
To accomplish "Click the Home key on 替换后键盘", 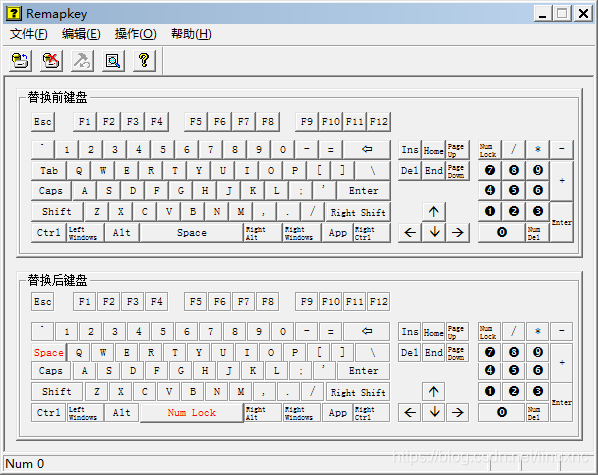I will [434, 332].
